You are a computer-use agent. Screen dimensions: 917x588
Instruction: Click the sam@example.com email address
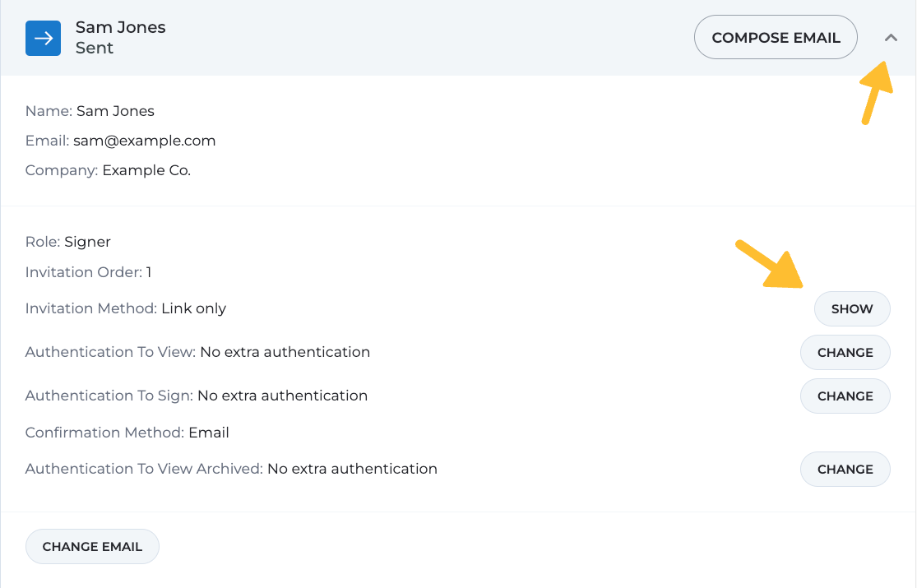coord(144,141)
